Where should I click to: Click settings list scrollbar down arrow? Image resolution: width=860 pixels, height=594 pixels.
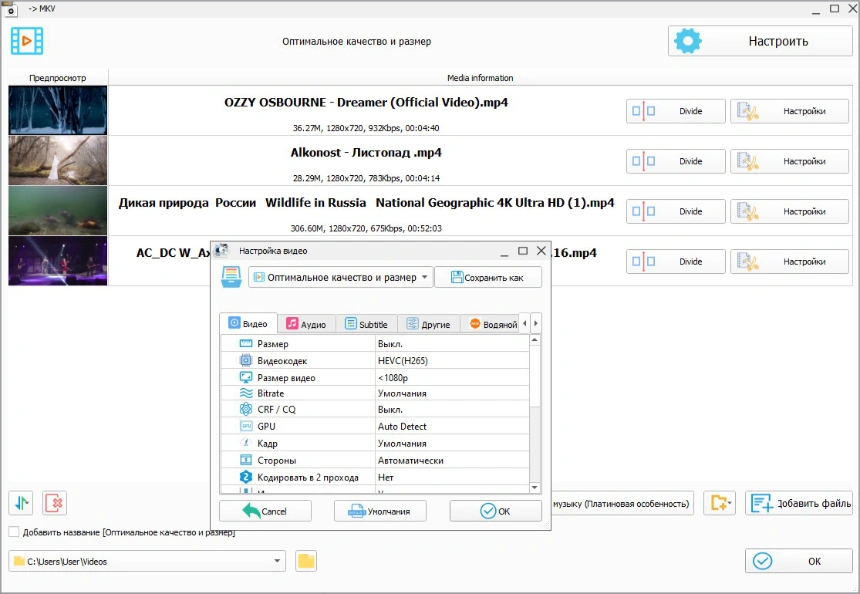point(535,488)
